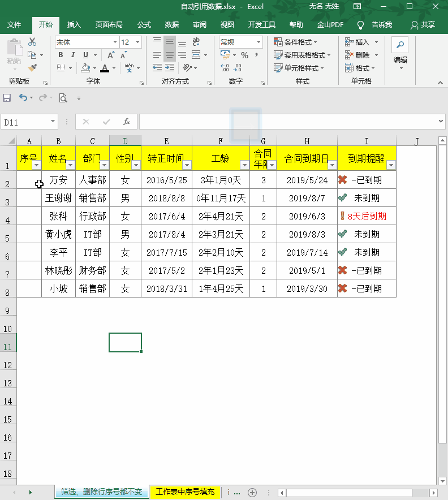Switch to the 公式 tab
The width and height of the screenshot is (448, 500).
click(x=144, y=25)
